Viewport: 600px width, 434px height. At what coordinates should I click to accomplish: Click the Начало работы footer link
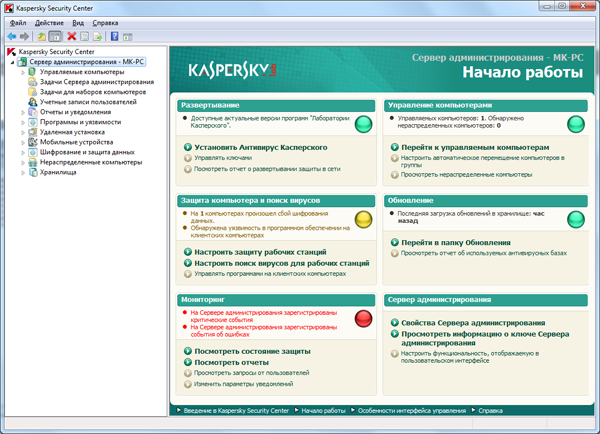pos(323,411)
